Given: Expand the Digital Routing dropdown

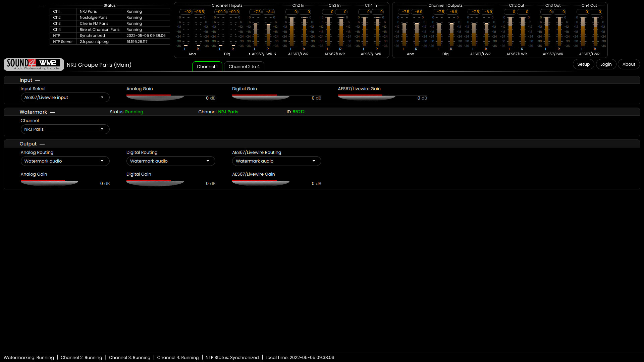Looking at the screenshot, I should point(171,161).
